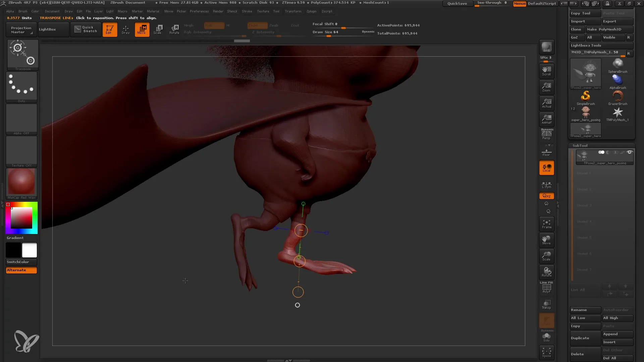The image size is (644, 362).
Task: Click the Scroll canvas icon
Action: (546, 71)
